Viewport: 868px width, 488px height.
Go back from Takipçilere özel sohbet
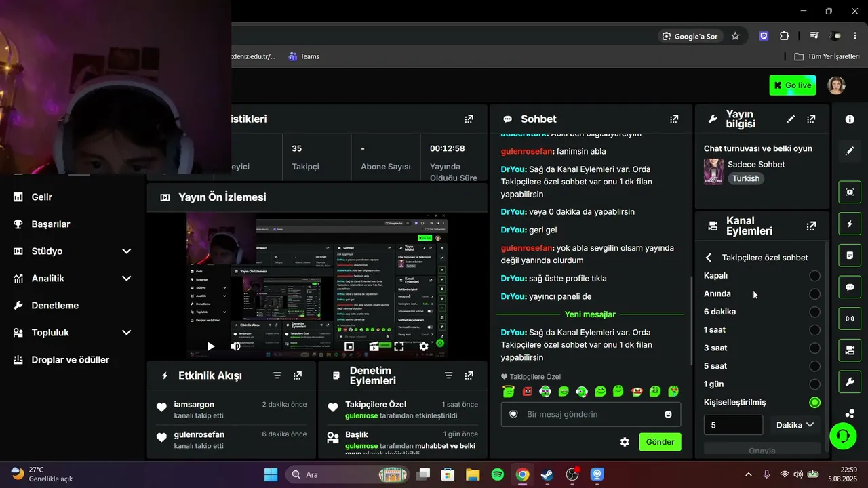tap(709, 258)
